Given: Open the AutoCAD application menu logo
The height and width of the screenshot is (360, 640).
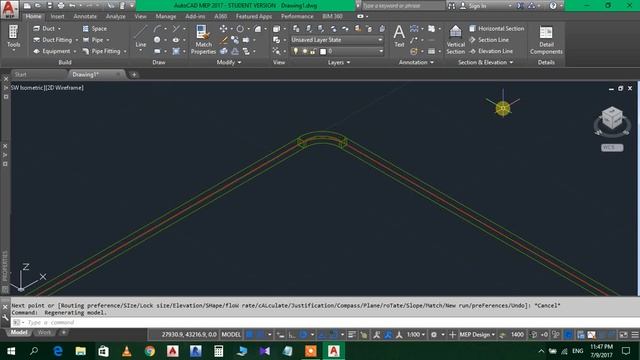Looking at the screenshot, I should (9, 9).
